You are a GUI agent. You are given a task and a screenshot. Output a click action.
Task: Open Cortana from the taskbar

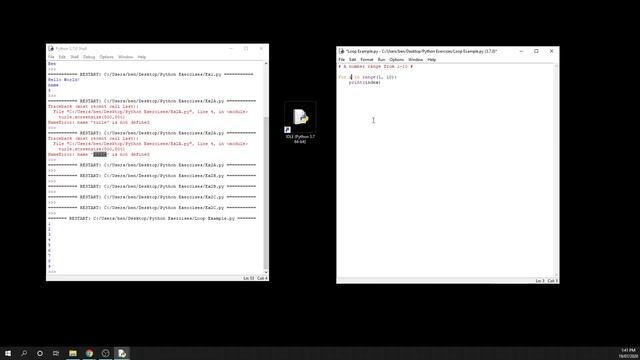point(40,353)
